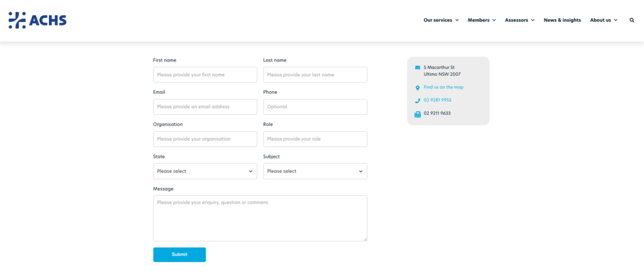This screenshot has height=279, width=644.
Task: Select the Message text area
Action: point(260,218)
